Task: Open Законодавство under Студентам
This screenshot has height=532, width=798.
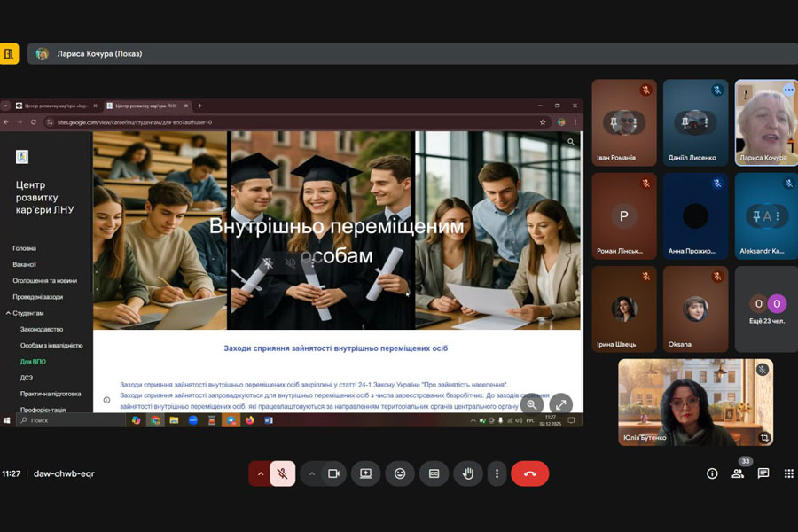Action: (42, 329)
